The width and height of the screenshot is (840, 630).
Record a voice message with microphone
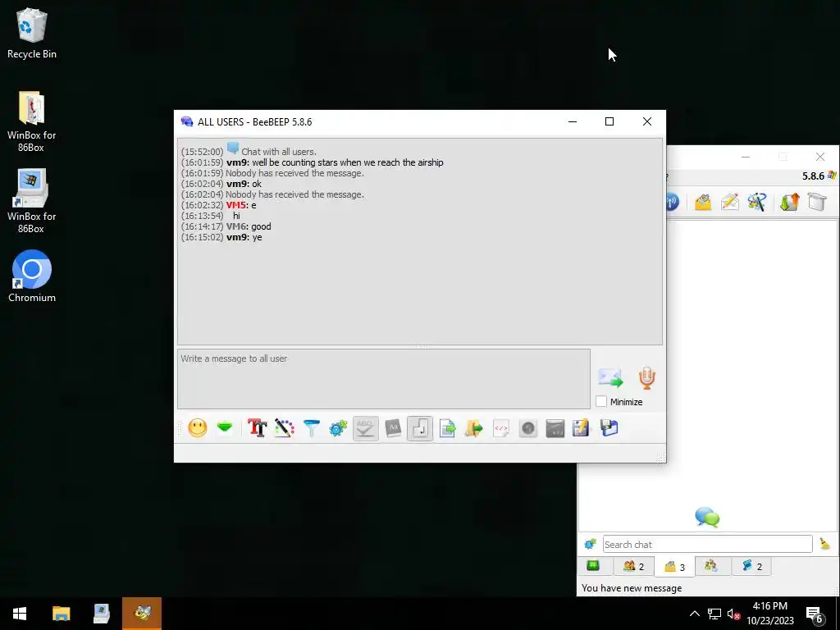tap(646, 378)
